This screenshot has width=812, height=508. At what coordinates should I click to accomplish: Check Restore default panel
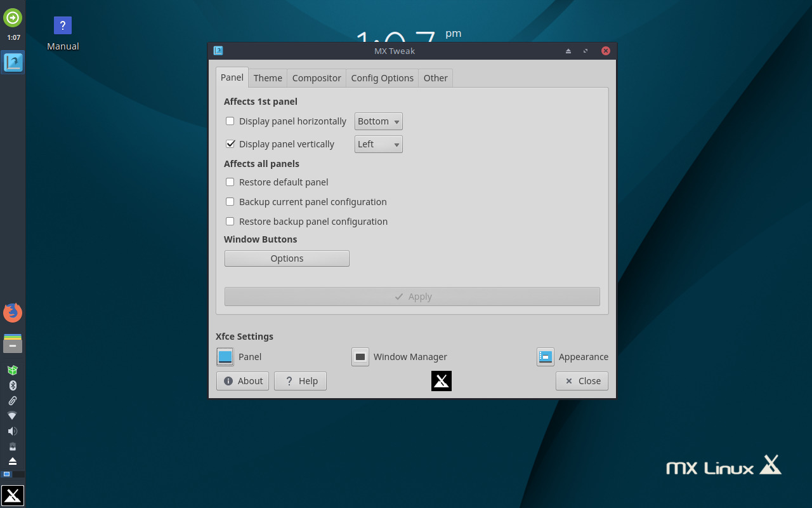pyautogui.click(x=230, y=182)
